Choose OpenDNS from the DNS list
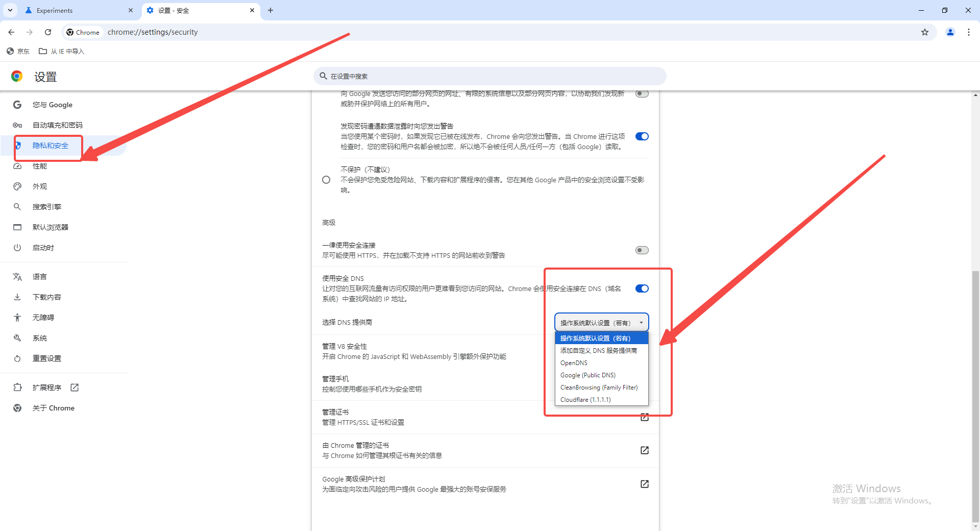980x531 pixels. coord(602,363)
